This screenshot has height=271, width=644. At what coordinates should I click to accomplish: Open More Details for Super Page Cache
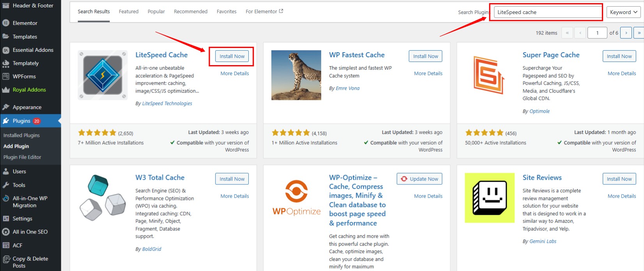(x=622, y=73)
